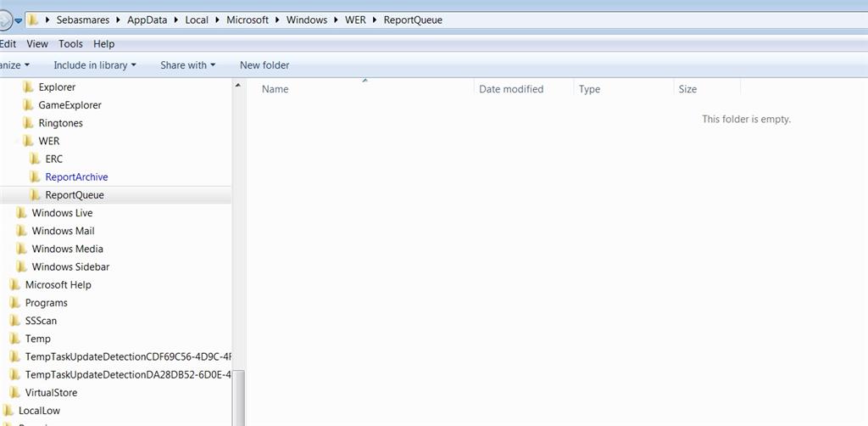
Task: Click the Programs folder icon
Action: [x=15, y=303]
